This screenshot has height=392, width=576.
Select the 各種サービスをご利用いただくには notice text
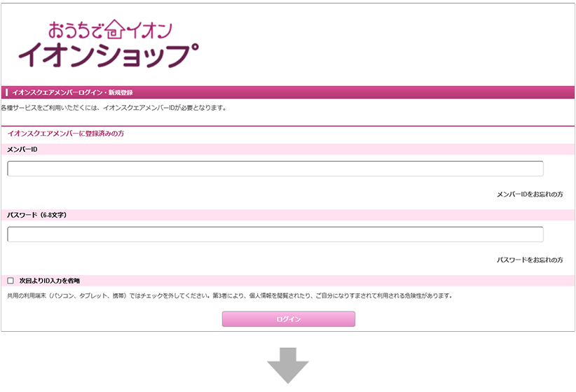point(114,108)
